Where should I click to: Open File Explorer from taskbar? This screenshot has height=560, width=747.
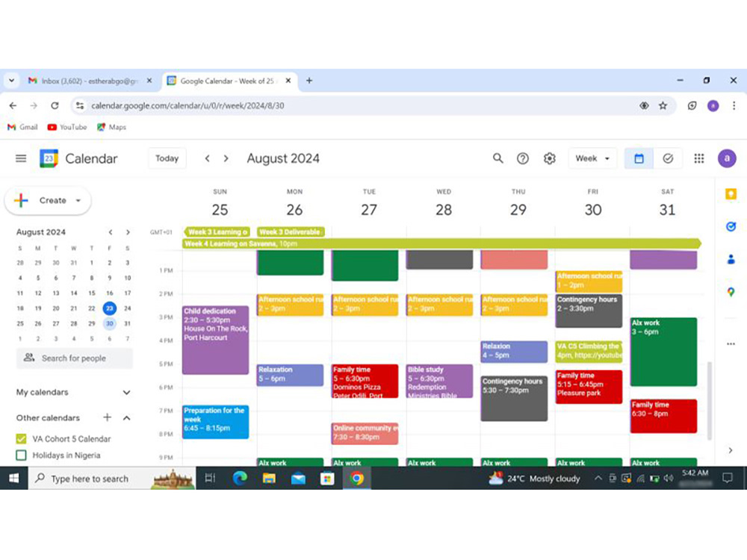pyautogui.click(x=269, y=478)
